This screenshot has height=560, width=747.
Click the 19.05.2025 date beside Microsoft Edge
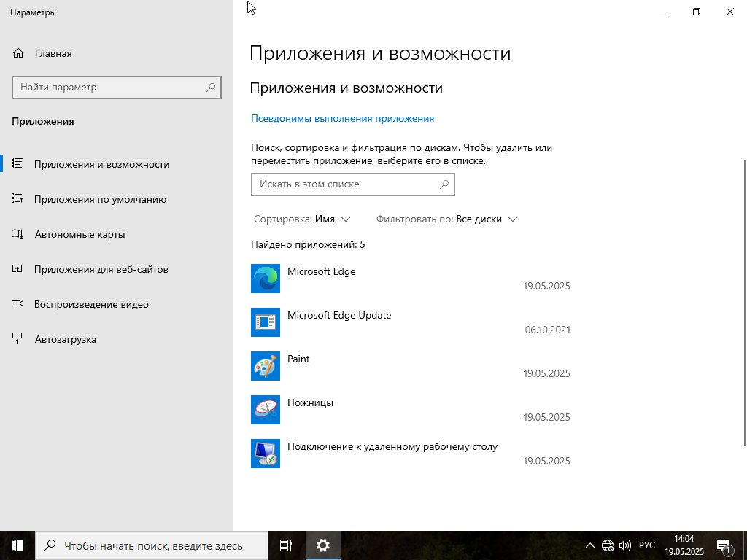click(x=546, y=286)
